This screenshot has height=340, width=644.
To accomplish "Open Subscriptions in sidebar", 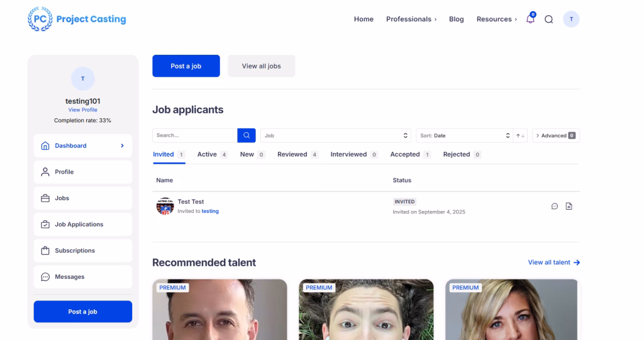I will click(83, 251).
